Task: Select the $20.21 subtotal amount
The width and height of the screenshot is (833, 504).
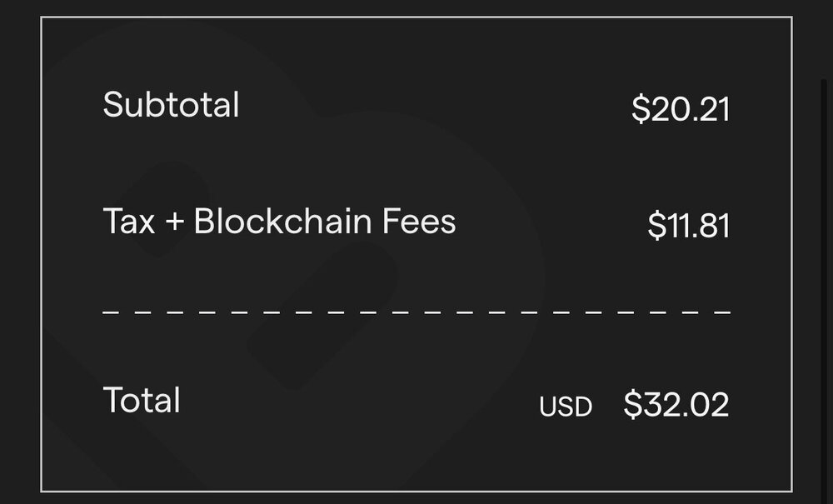Action: click(x=681, y=109)
